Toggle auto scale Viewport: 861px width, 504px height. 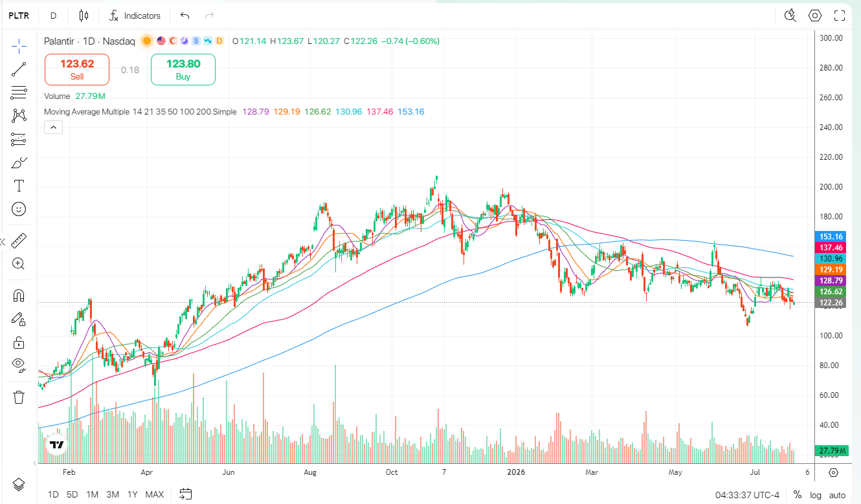tap(837, 494)
